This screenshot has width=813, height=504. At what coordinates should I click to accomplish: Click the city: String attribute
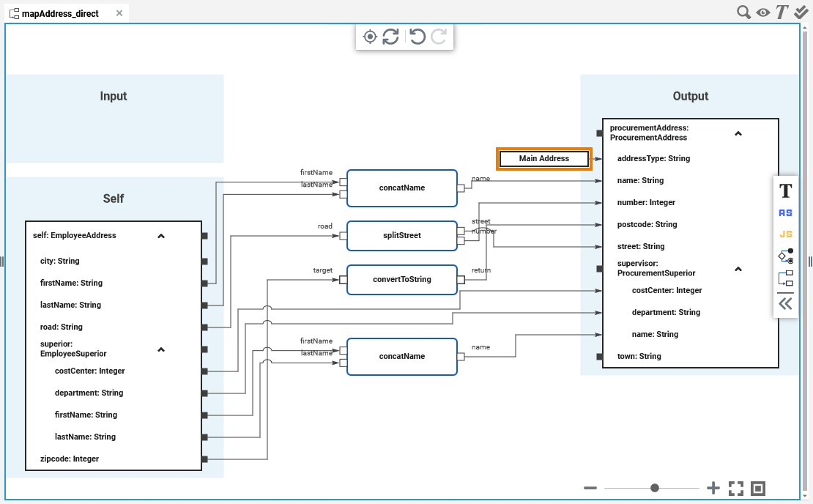(x=59, y=261)
